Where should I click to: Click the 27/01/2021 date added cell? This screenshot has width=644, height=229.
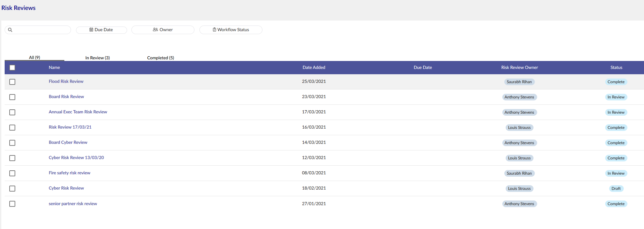click(x=314, y=204)
